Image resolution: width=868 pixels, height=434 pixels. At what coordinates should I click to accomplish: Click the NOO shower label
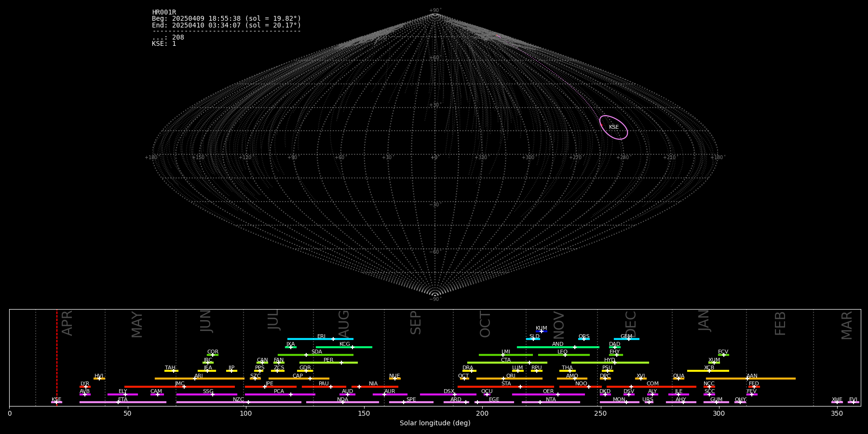click(581, 383)
